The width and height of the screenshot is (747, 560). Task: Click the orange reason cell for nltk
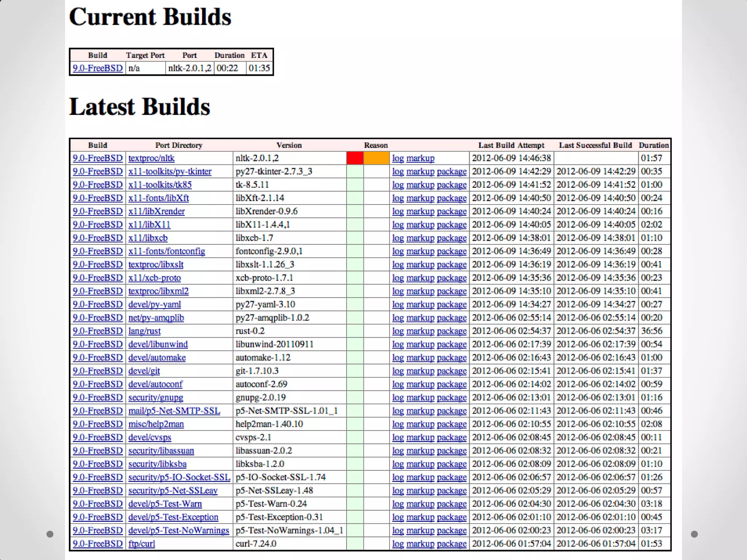376,158
